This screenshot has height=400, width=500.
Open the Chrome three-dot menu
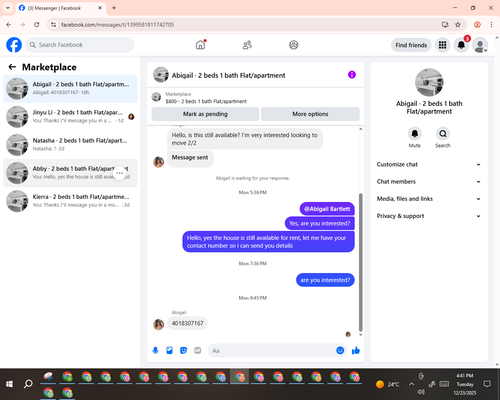[x=491, y=25]
